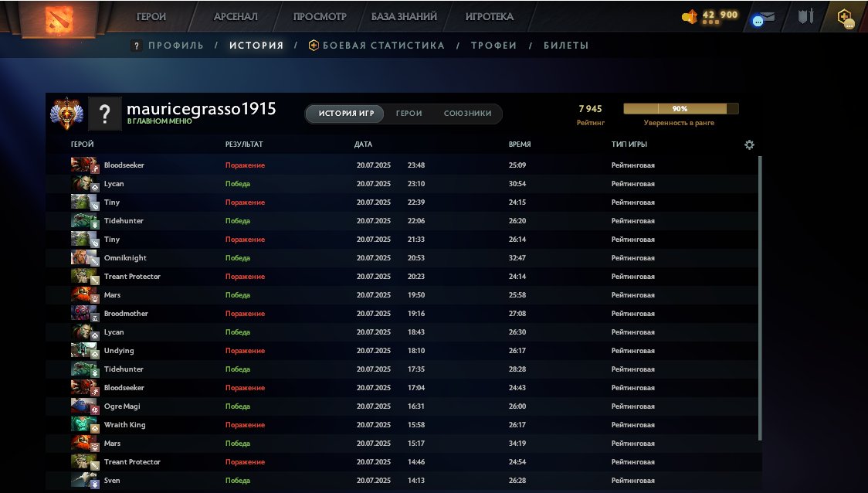Click Broodmother hero portrait
The image size is (868, 493).
[x=85, y=314]
